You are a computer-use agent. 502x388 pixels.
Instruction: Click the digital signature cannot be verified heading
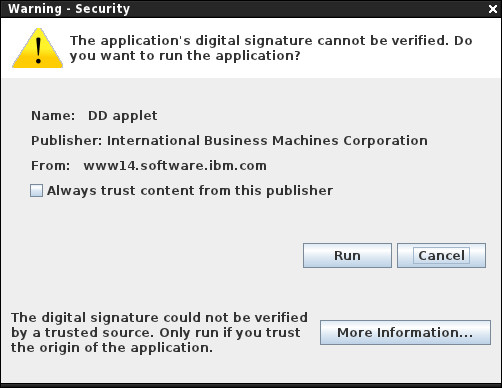click(271, 48)
